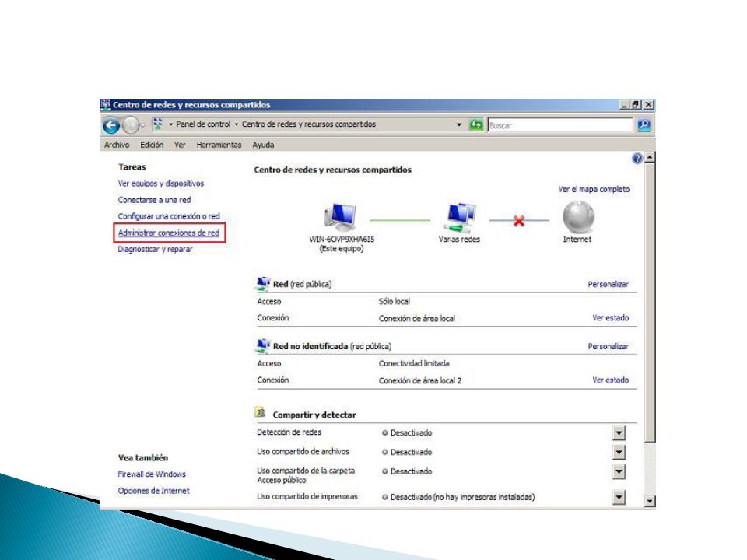The width and height of the screenshot is (747, 560).
Task: Click the Compartir y detectar heading
Action: pos(314,415)
